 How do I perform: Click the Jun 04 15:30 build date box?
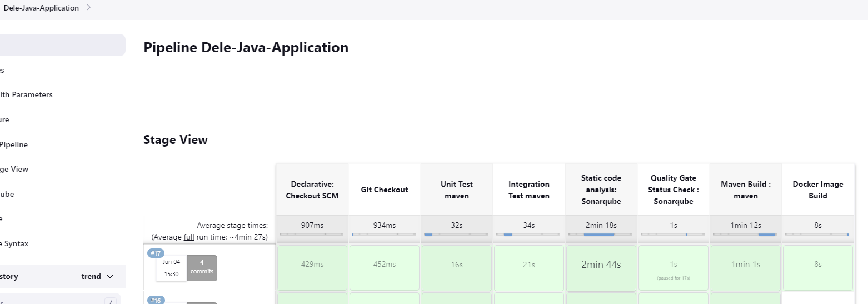(171, 268)
